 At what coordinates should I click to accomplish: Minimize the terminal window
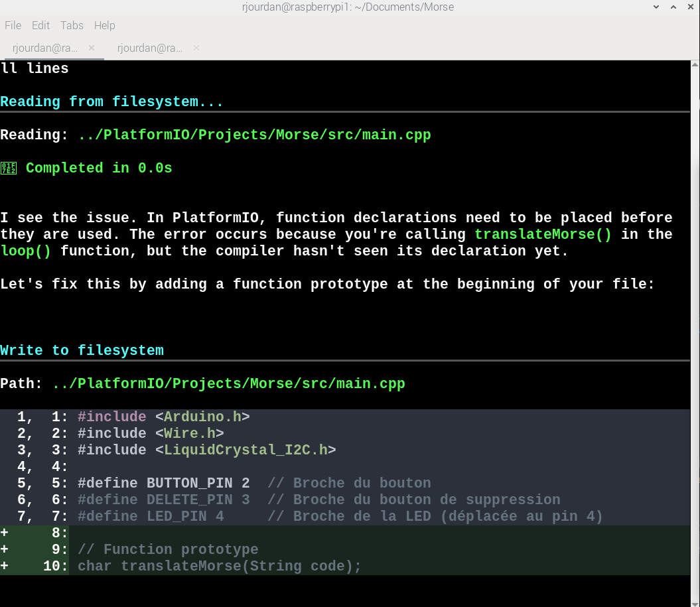click(x=656, y=7)
